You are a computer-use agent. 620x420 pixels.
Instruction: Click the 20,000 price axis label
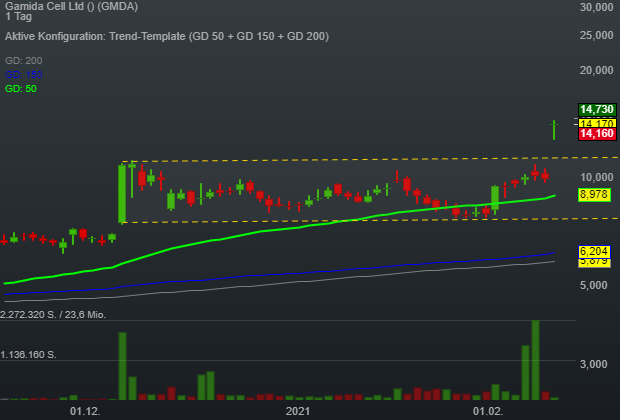pyautogui.click(x=596, y=70)
